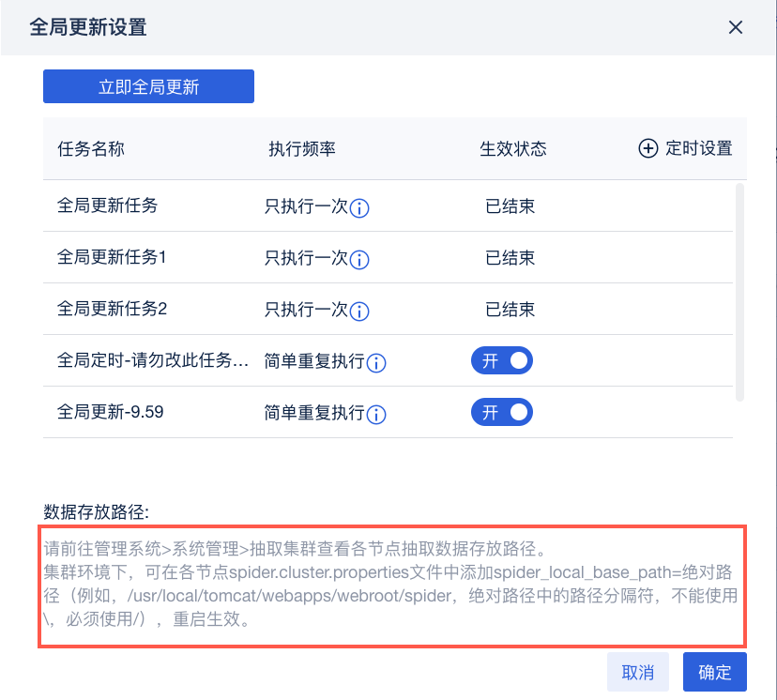This screenshot has width=777, height=700.
Task: Click info icon in 全局定时 task row
Action: tap(377, 363)
